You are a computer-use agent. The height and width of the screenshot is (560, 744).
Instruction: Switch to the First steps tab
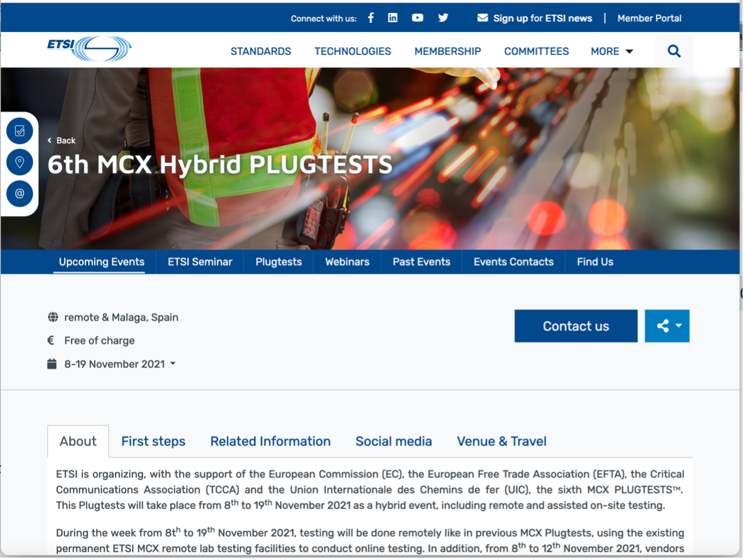click(x=153, y=441)
